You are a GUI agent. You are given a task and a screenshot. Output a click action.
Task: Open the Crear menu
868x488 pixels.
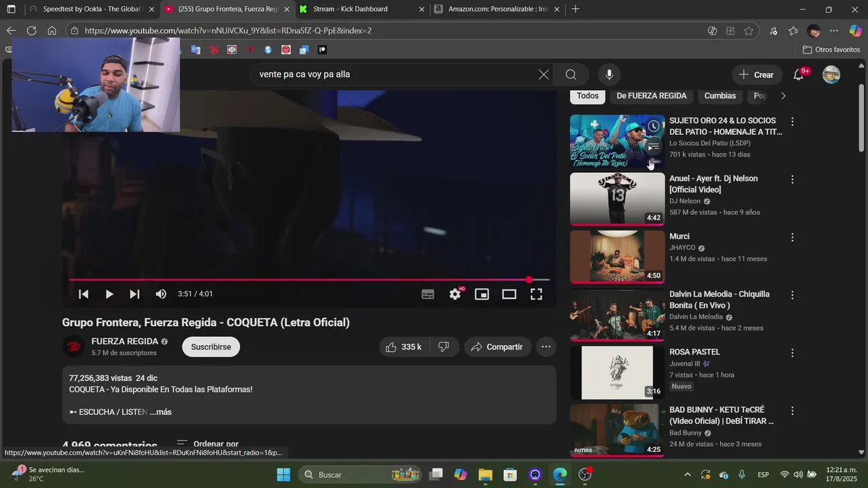pos(757,75)
